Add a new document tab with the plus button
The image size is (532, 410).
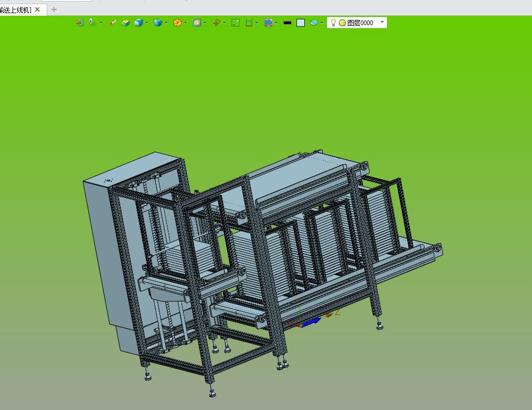[54, 9]
